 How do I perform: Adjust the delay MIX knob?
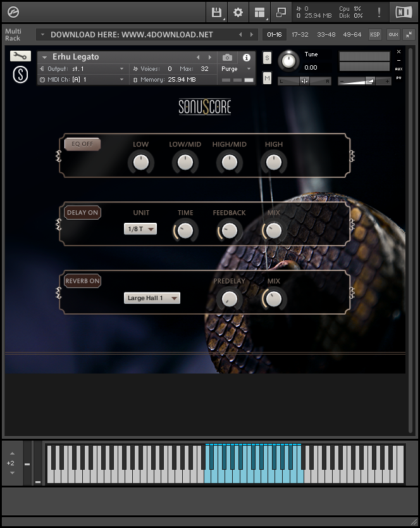(x=274, y=230)
